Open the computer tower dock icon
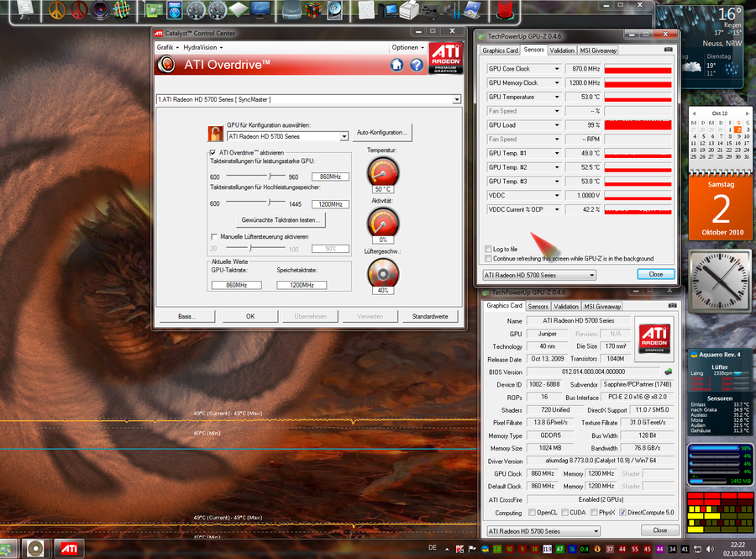This screenshot has width=756, height=559. pos(387,10)
